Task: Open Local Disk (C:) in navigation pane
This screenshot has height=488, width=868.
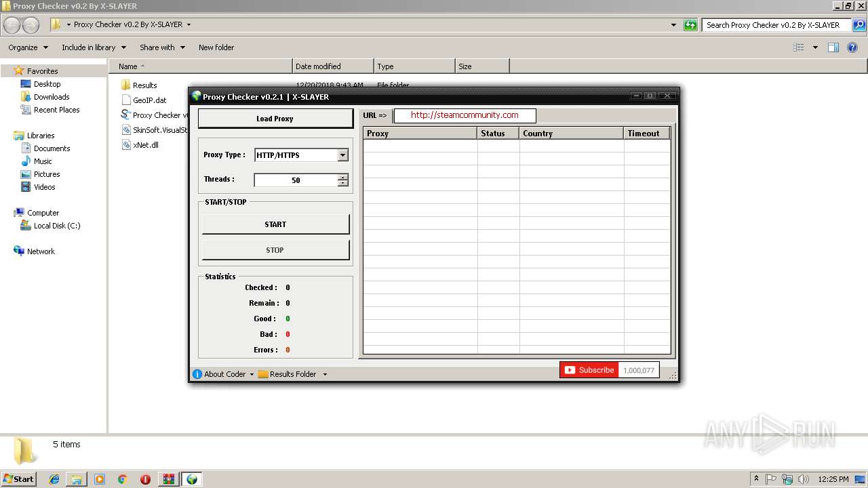Action: click(57, 226)
